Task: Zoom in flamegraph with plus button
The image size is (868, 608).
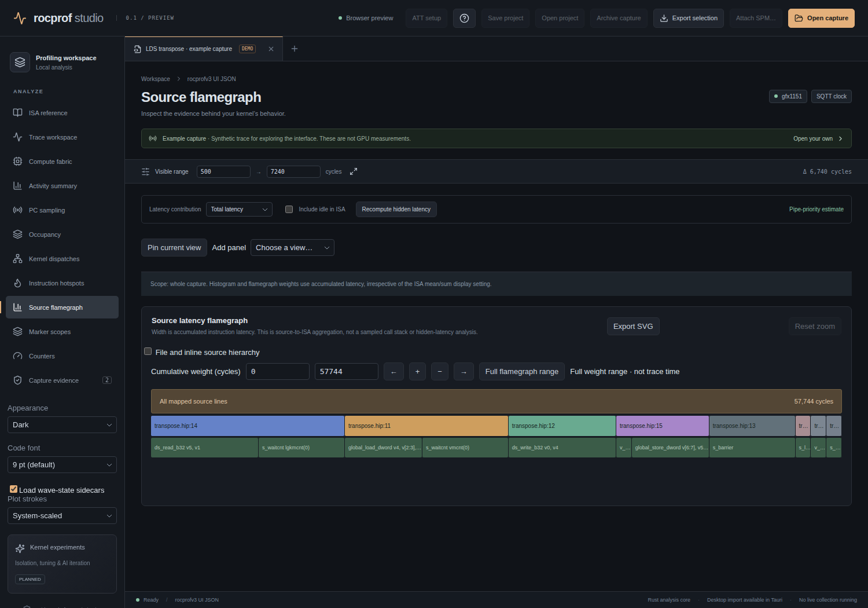Action: tap(417, 372)
